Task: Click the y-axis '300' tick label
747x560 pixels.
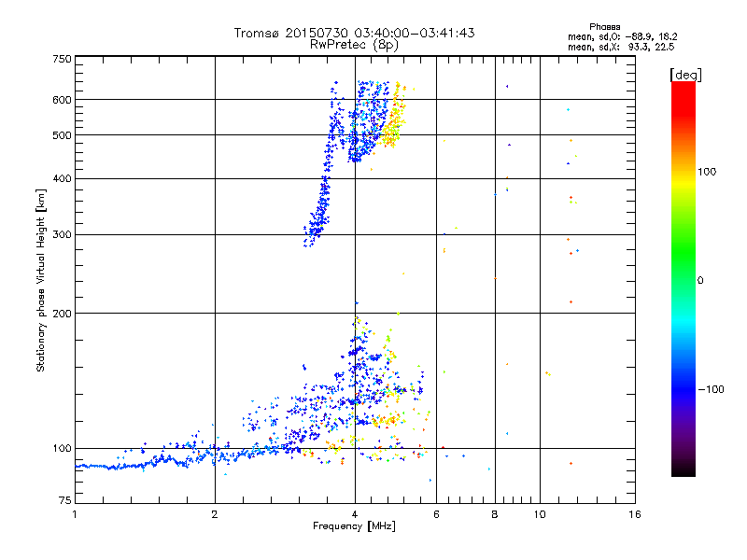Action: pos(62,234)
